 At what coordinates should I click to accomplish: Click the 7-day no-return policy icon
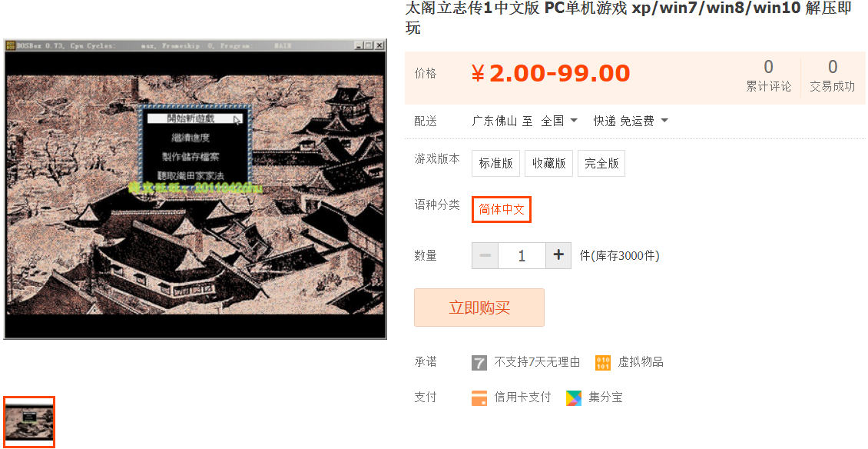click(x=479, y=363)
